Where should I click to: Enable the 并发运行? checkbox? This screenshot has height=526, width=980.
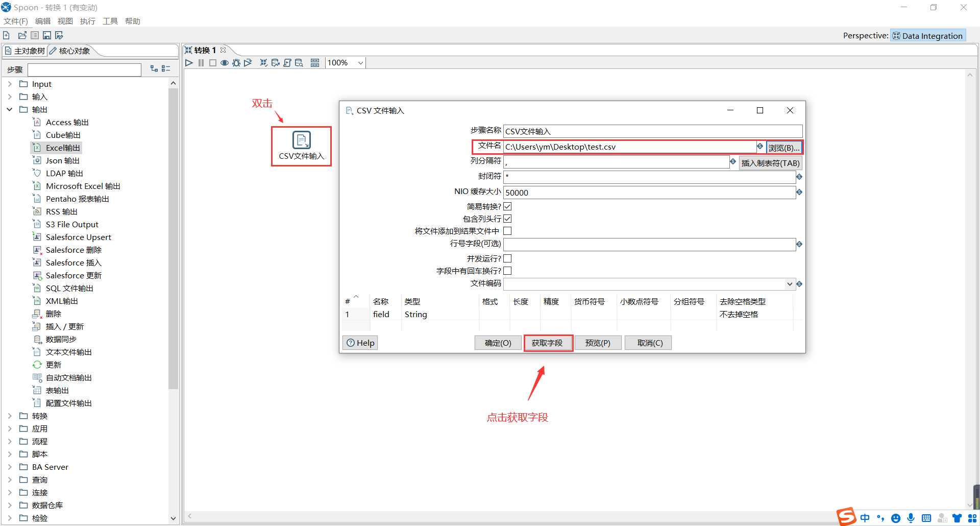click(x=507, y=258)
